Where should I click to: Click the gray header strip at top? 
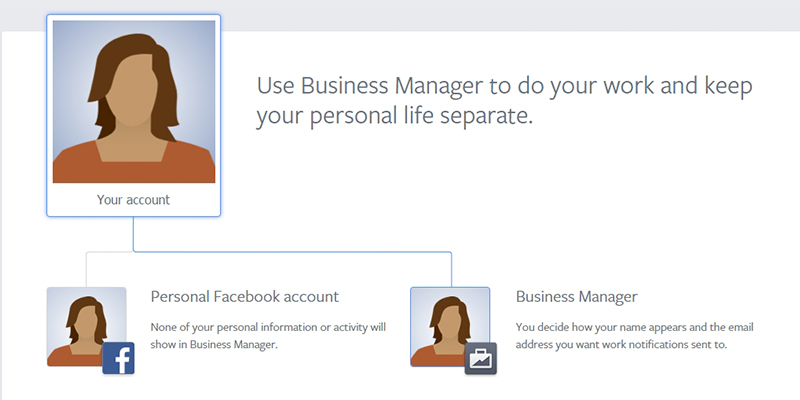click(x=510, y=15)
